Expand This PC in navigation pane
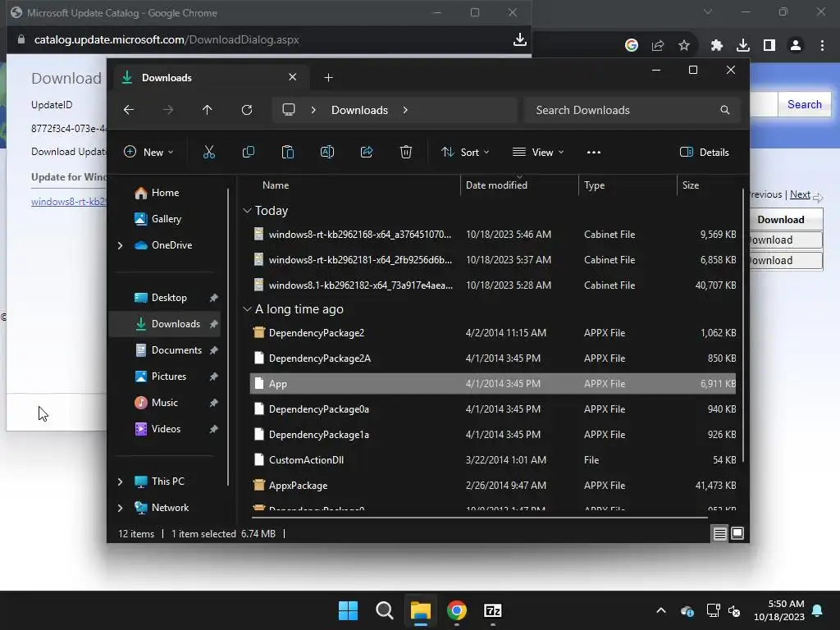Viewport: 840px width, 630px height. tap(120, 482)
